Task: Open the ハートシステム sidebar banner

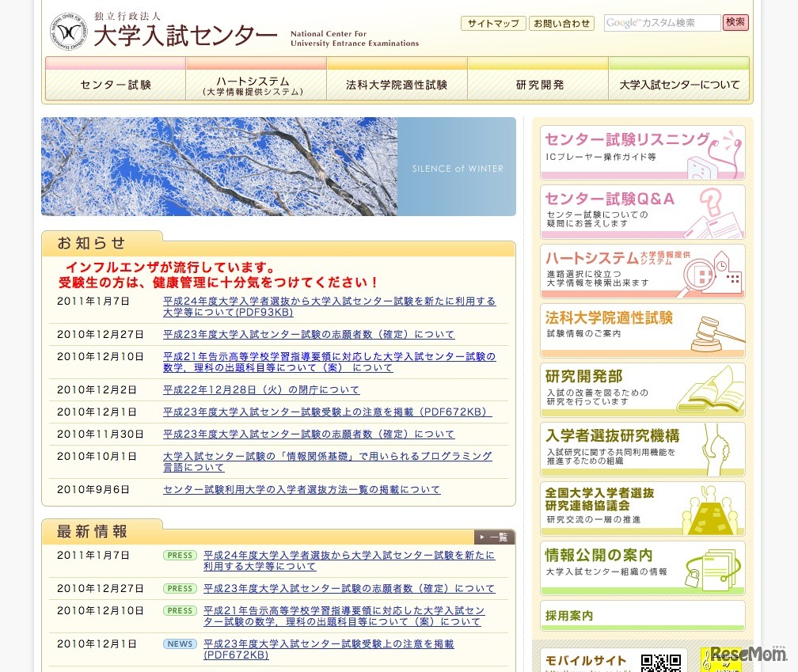Action: (642, 271)
